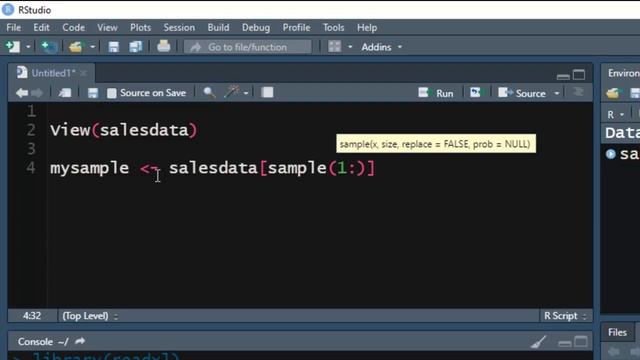Open the New File dropdown arrow
Image resolution: width=640 pixels, height=360 pixels.
tap(28, 47)
